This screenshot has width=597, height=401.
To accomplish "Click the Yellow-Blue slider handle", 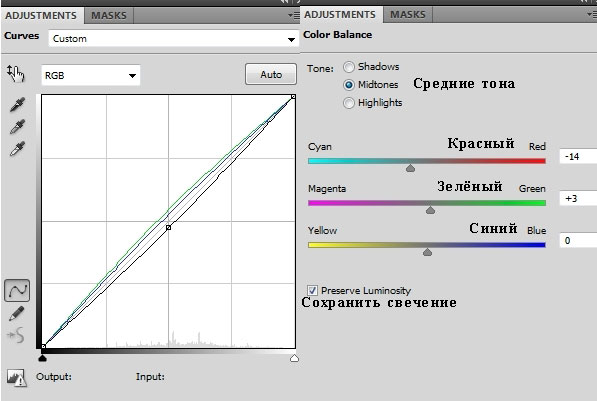I will [428, 252].
